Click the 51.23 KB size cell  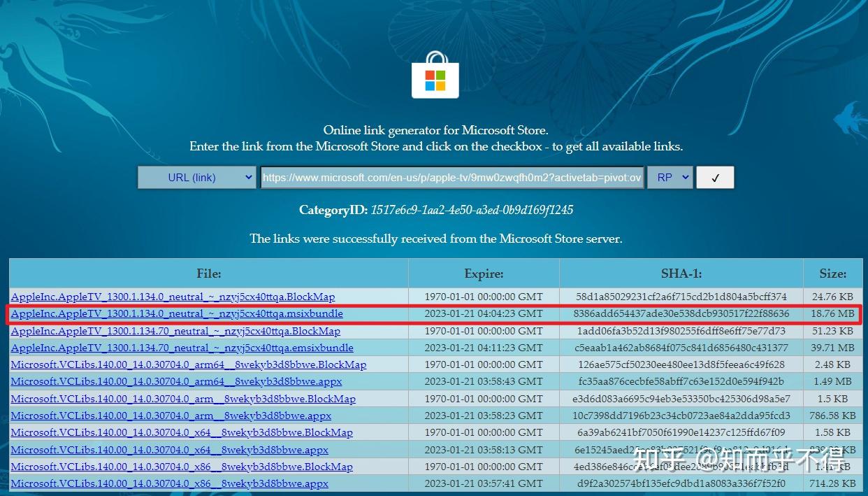point(833,331)
